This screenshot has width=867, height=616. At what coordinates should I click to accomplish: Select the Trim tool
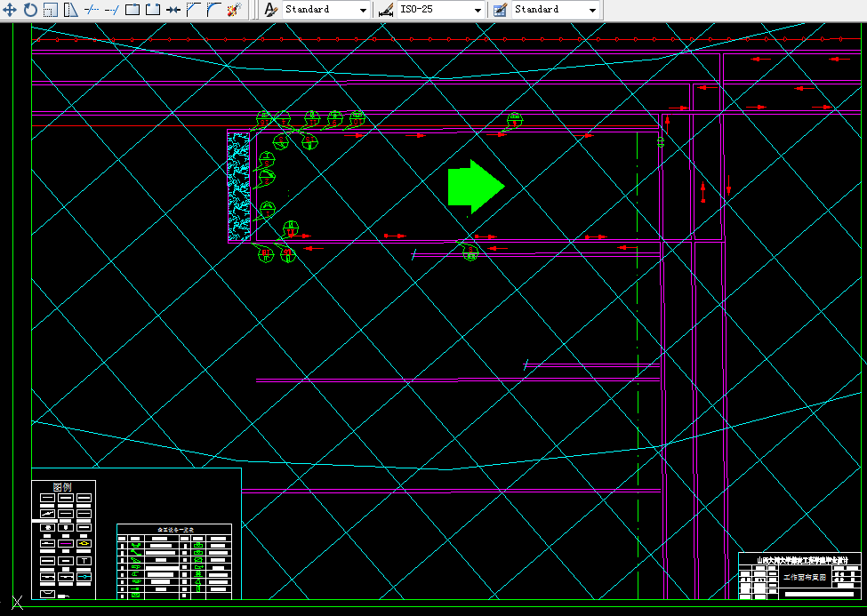(x=92, y=10)
